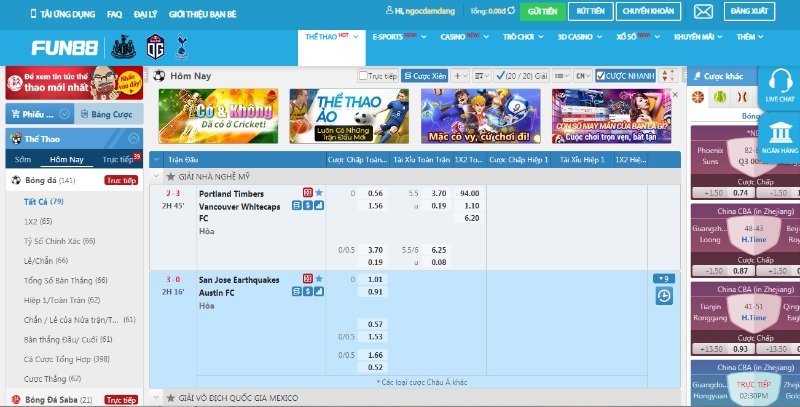Open red scoreboard icon for San Jose match
Viewport: 800px width, 407px height.
tap(308, 279)
